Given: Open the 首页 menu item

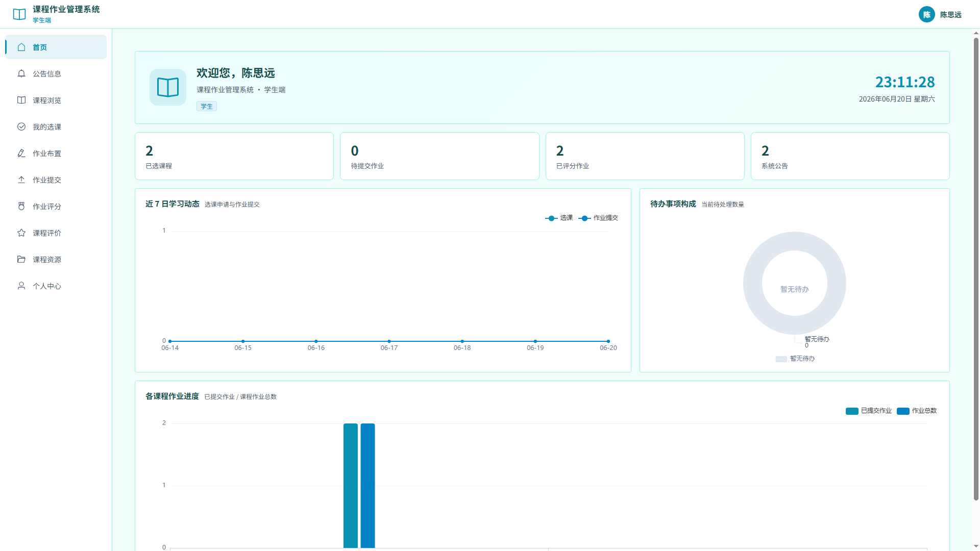Looking at the screenshot, I should (56, 47).
